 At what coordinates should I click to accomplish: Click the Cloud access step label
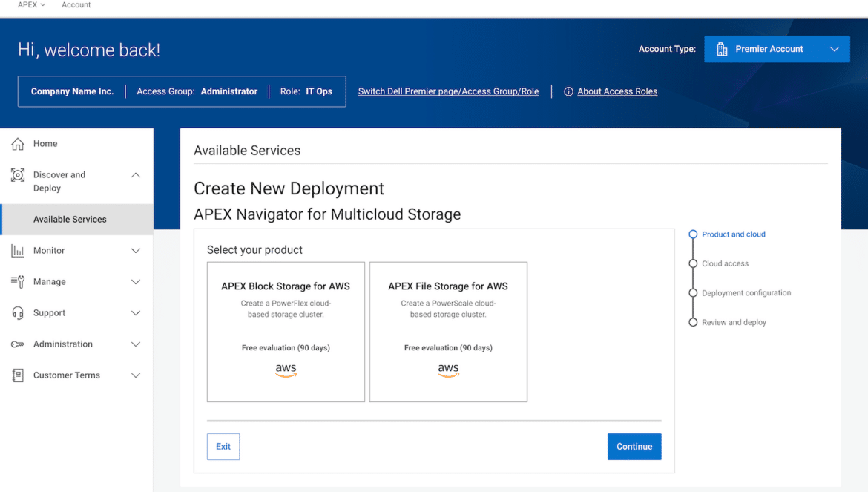point(725,264)
